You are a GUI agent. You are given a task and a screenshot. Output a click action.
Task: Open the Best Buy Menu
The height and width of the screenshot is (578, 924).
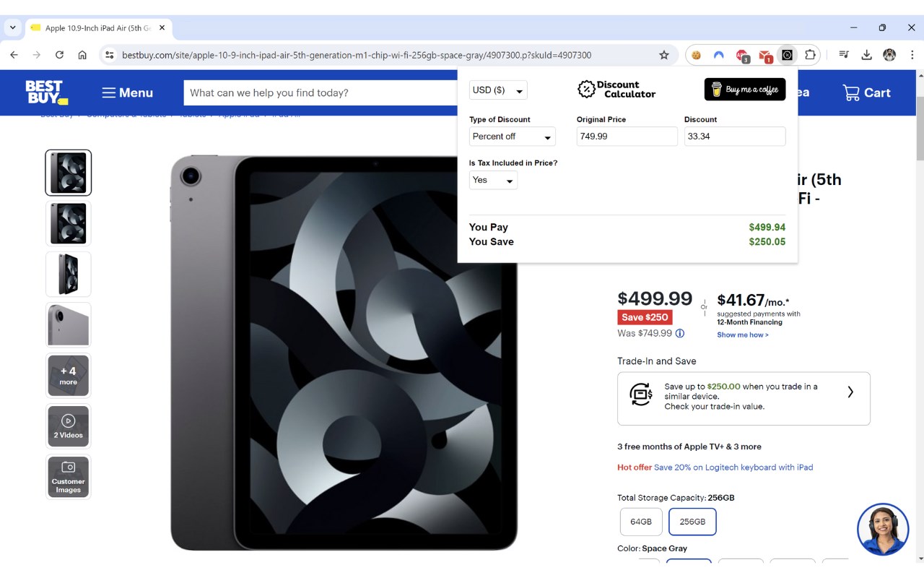tap(127, 92)
